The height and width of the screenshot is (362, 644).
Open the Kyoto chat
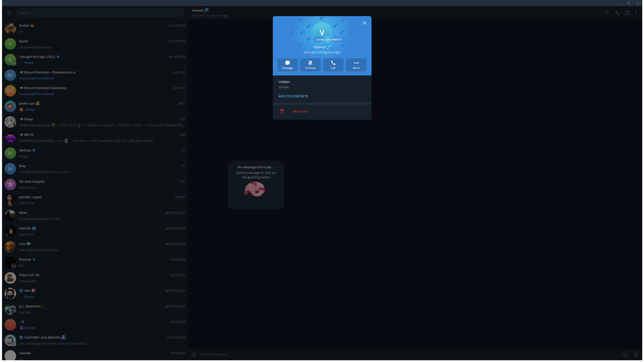[95, 44]
